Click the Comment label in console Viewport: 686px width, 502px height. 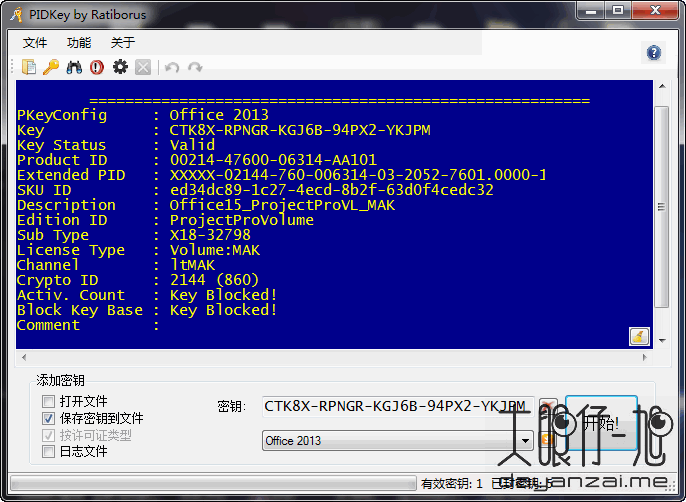[48, 325]
